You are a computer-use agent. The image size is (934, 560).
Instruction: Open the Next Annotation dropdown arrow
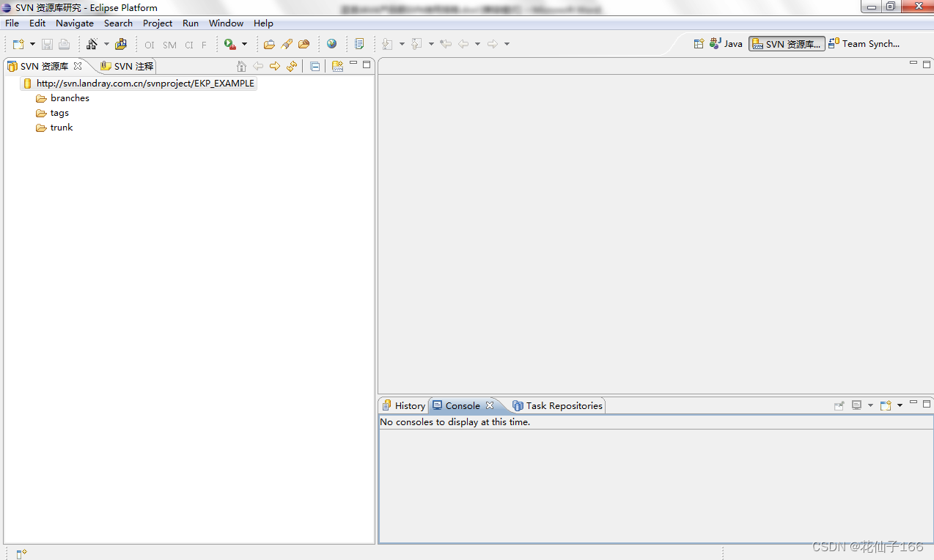click(x=402, y=45)
